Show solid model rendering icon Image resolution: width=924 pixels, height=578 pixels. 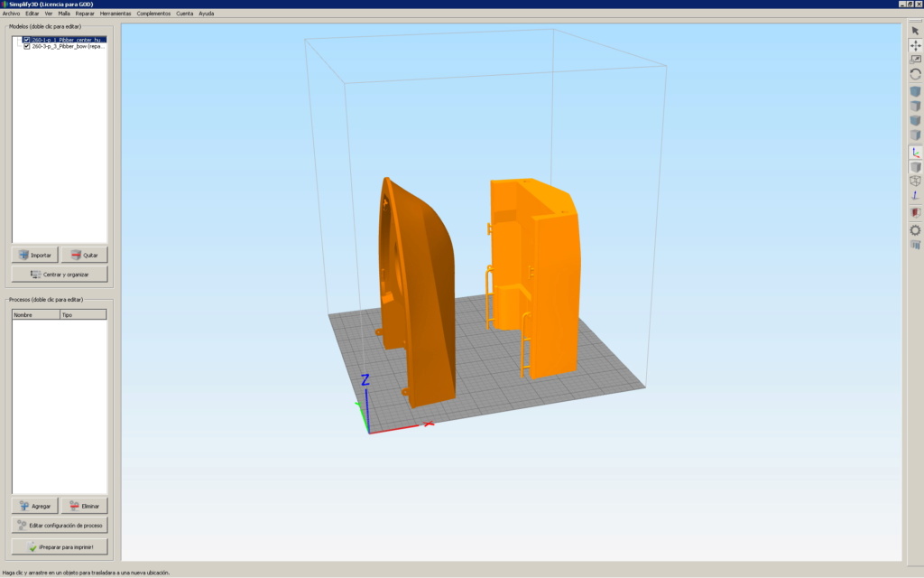click(915, 167)
